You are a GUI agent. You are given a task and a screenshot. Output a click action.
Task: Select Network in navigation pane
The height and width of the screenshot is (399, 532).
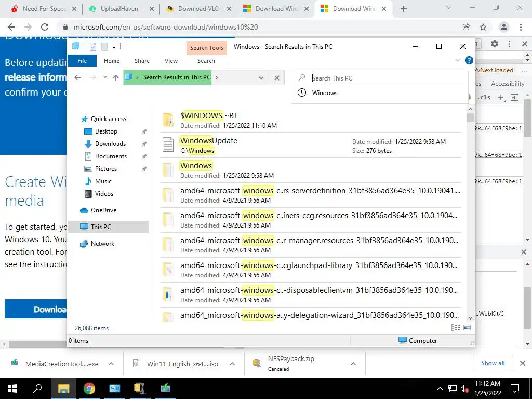point(102,244)
